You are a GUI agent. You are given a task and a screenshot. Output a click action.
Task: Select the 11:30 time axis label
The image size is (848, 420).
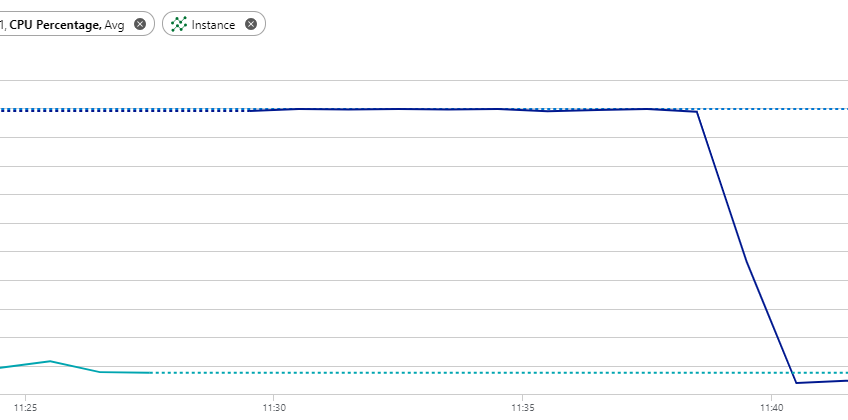274,406
